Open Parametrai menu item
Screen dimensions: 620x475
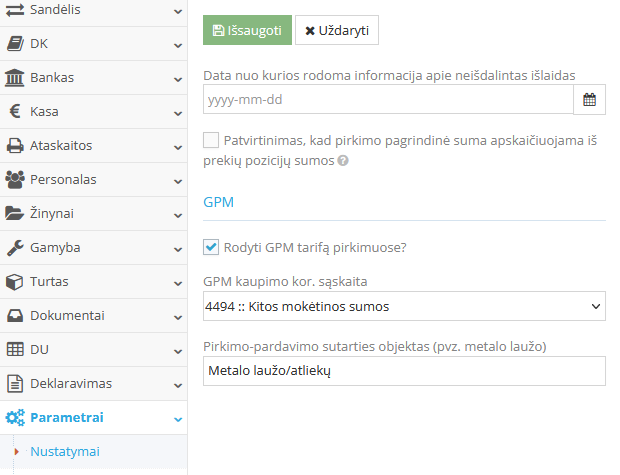click(93, 418)
